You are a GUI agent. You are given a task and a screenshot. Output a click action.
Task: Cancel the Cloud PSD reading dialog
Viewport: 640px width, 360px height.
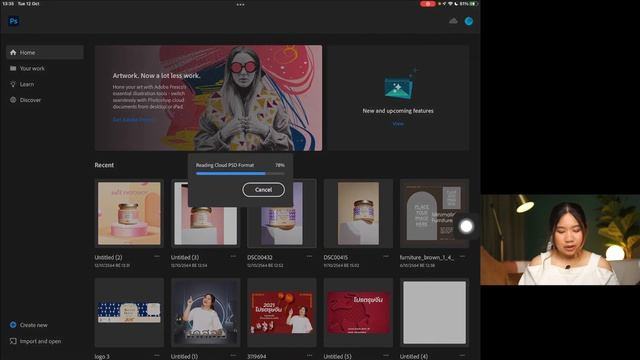(263, 189)
